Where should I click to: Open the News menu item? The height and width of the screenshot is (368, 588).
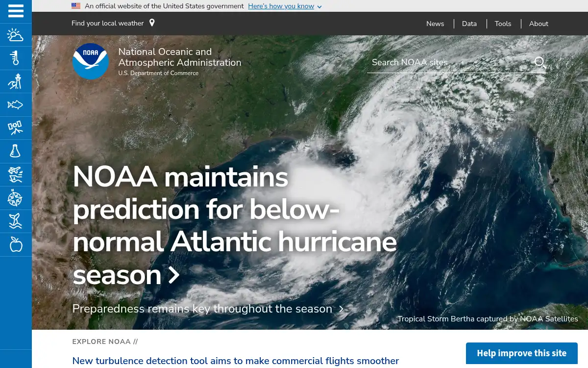pyautogui.click(x=435, y=24)
